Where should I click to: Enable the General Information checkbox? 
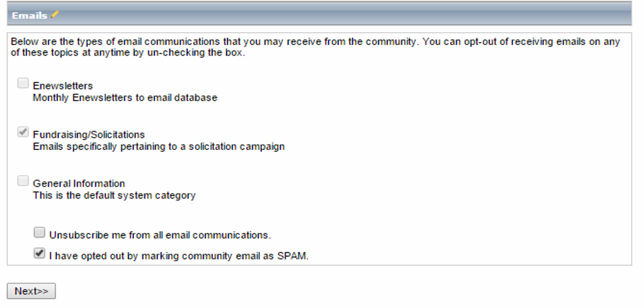[x=23, y=181]
